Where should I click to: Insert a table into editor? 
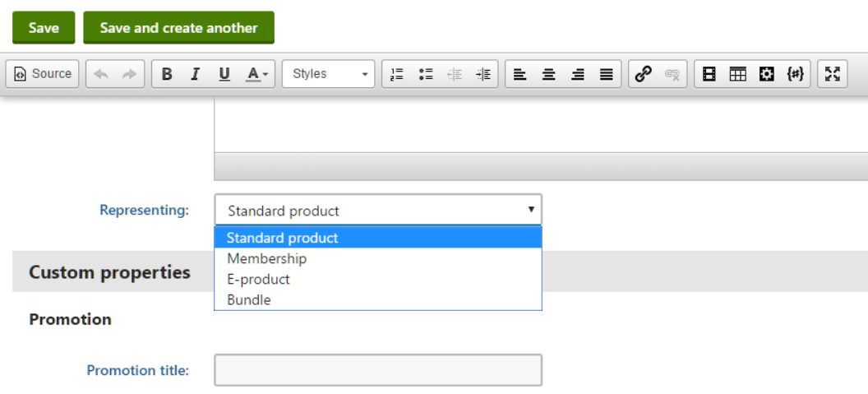pos(737,74)
